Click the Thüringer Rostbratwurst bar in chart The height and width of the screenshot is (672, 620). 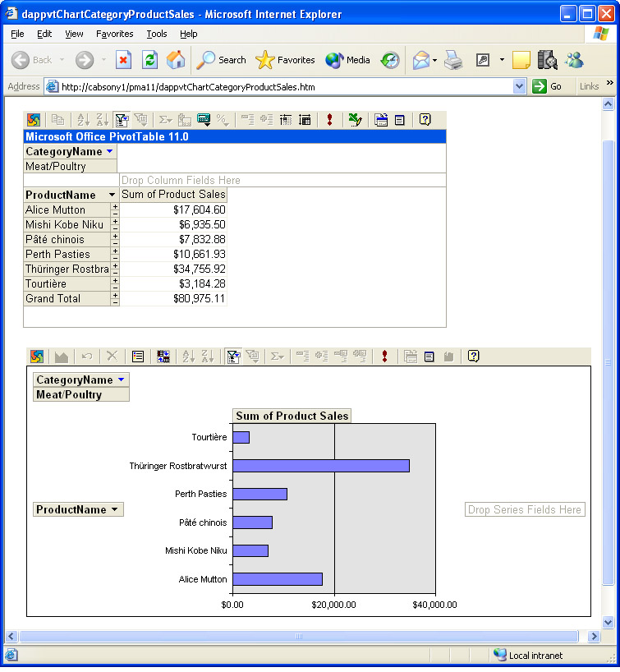tap(320, 466)
